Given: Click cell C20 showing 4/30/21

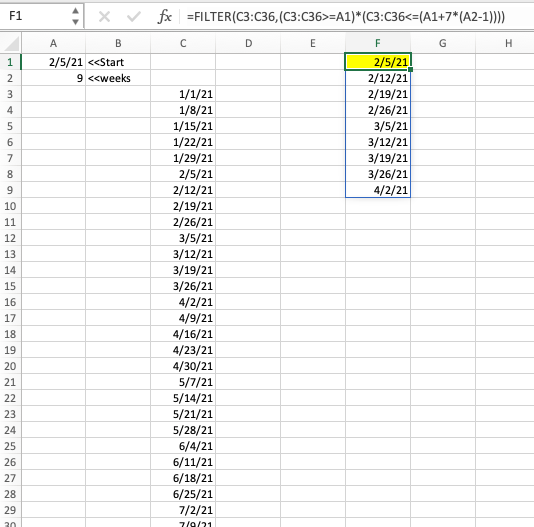Looking at the screenshot, I should click(x=183, y=366).
